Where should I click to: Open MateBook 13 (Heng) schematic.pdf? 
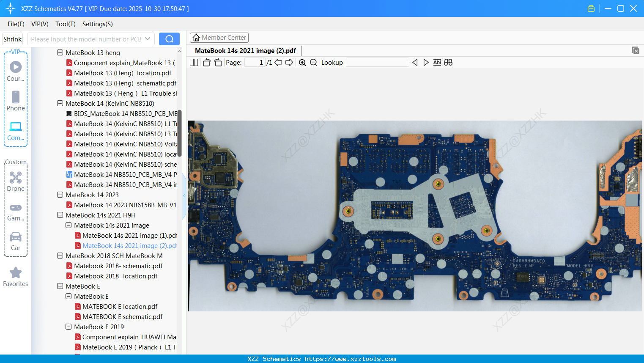tap(121, 83)
